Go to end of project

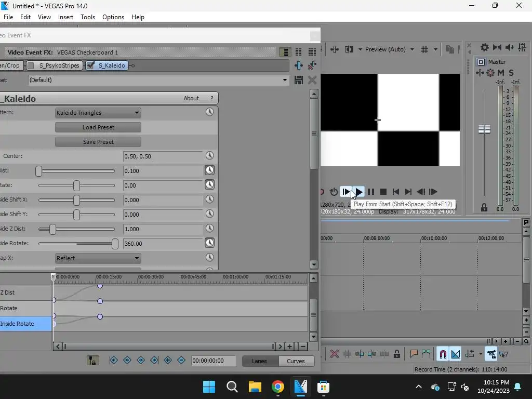click(x=408, y=192)
